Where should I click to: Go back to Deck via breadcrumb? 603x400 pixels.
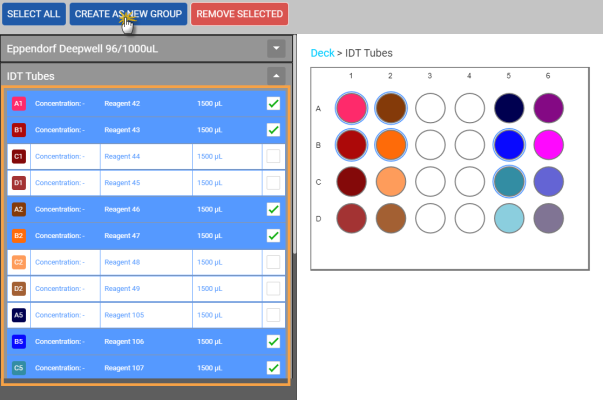pyautogui.click(x=322, y=52)
